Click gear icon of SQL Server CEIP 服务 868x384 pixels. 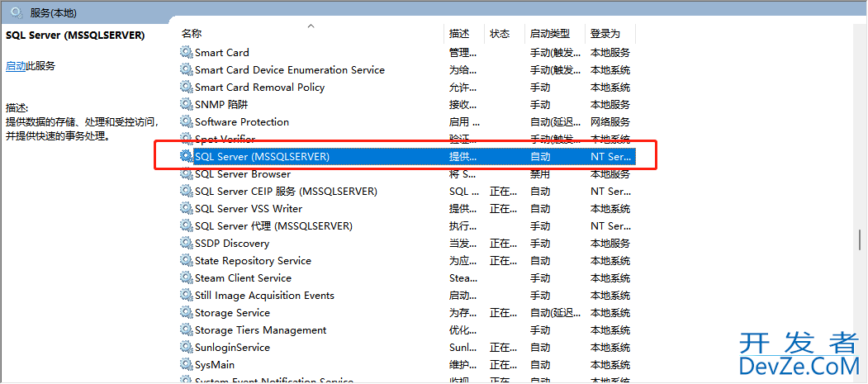pos(186,192)
